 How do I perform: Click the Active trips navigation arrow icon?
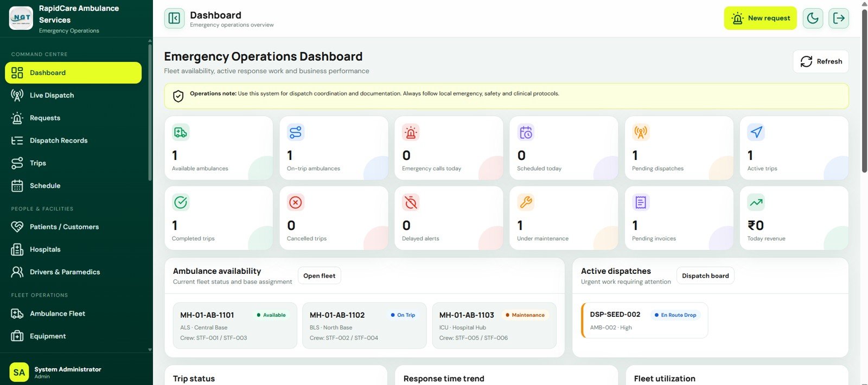click(x=756, y=132)
